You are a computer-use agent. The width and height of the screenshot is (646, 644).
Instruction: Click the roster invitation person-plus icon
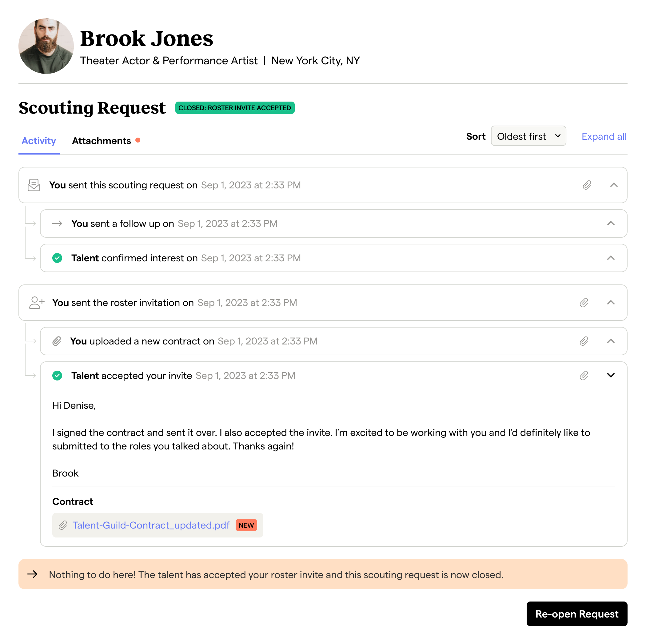(36, 302)
